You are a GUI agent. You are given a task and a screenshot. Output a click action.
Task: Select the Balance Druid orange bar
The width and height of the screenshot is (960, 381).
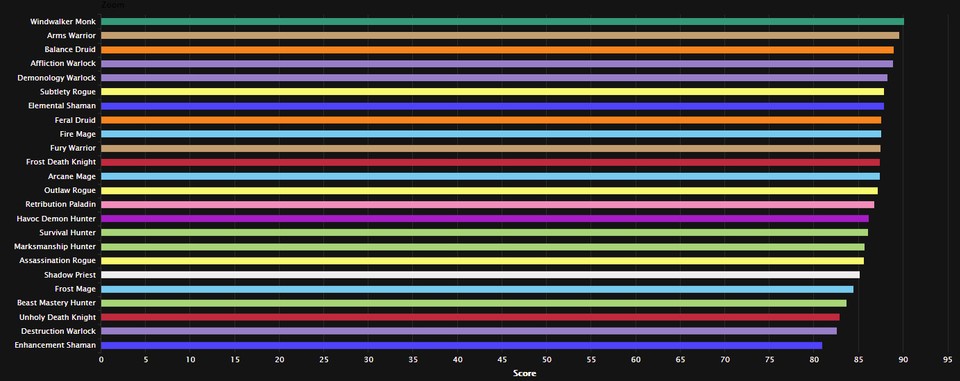(497, 50)
